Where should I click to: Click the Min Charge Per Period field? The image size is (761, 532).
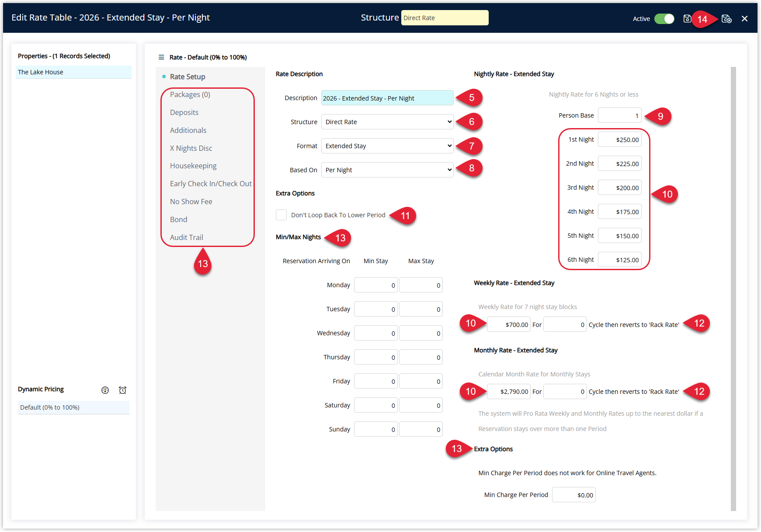coord(574,495)
